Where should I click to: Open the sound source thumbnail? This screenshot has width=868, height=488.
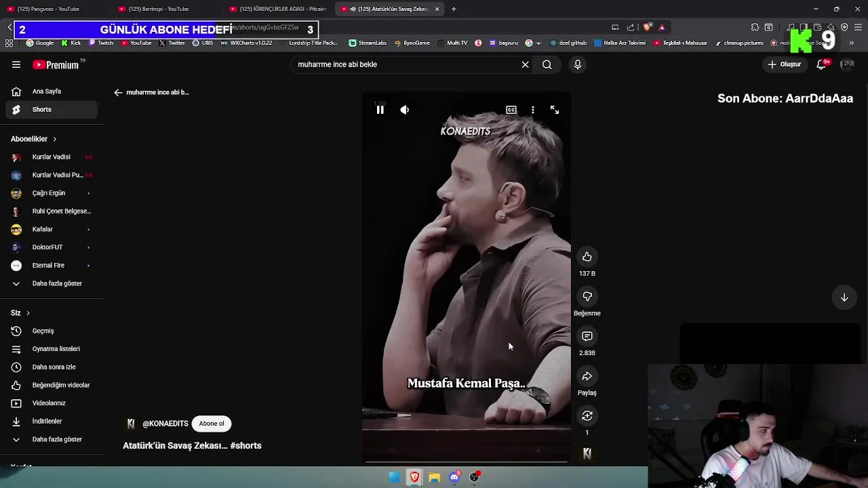pyautogui.click(x=587, y=453)
